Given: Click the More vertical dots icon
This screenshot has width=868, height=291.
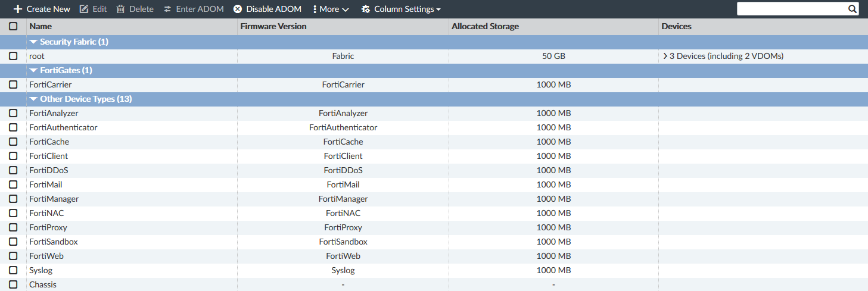Looking at the screenshot, I should pyautogui.click(x=315, y=9).
